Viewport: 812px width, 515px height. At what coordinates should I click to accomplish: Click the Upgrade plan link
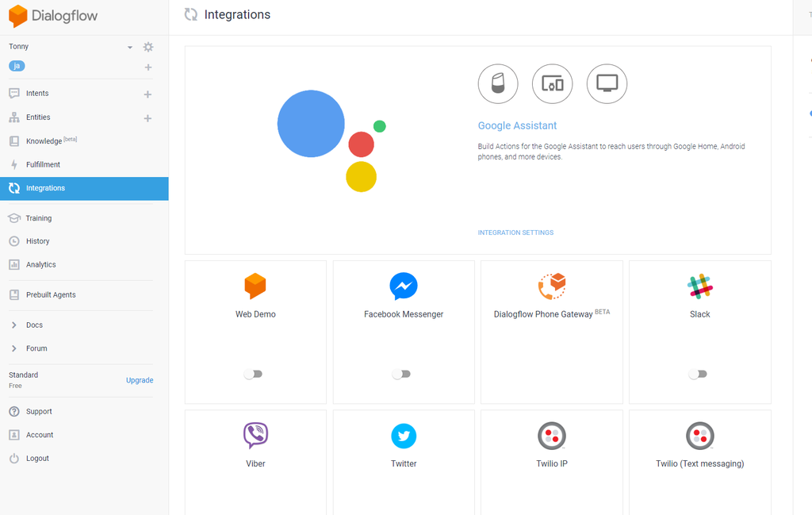point(140,380)
